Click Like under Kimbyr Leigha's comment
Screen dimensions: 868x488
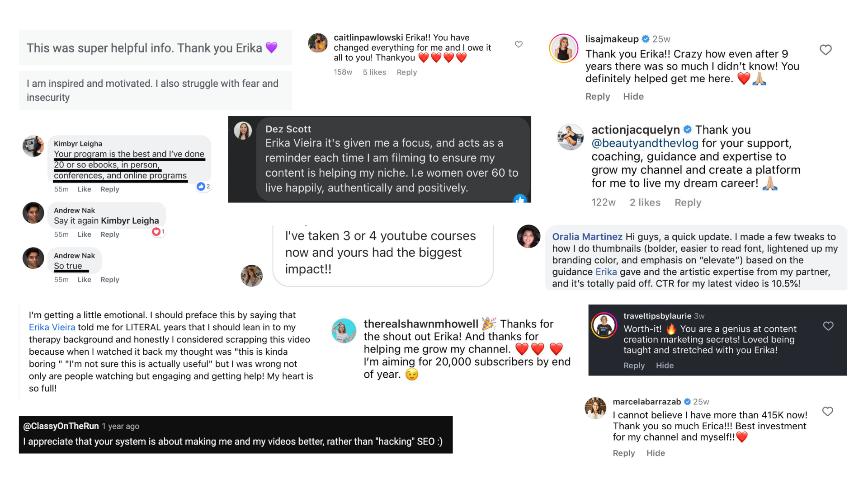pyautogui.click(x=84, y=189)
